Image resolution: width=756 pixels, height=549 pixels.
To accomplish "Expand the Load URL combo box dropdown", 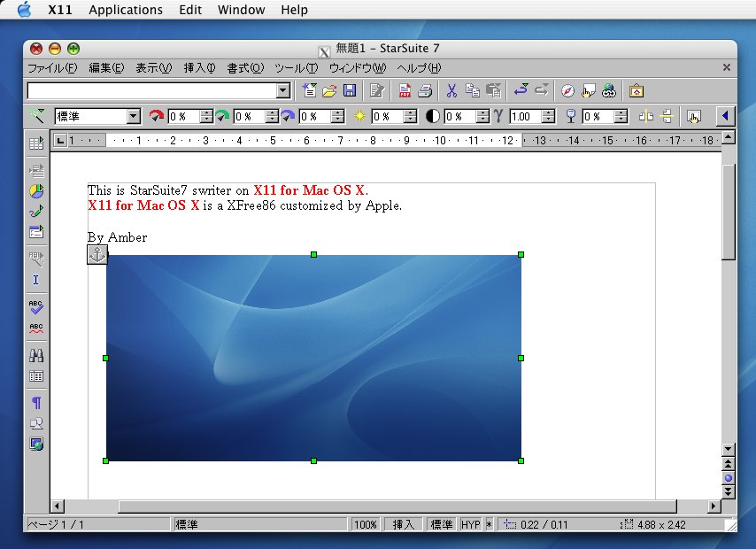I will click(283, 90).
